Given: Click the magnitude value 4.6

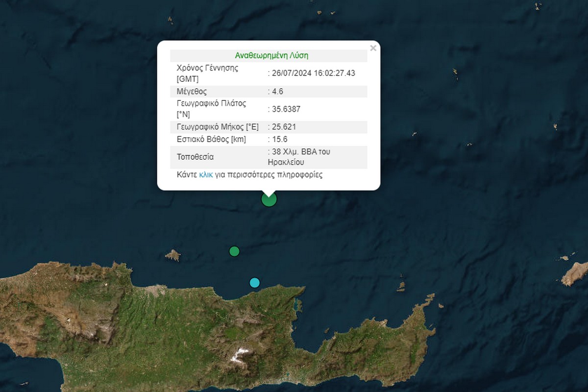Looking at the screenshot, I should pos(277,92).
